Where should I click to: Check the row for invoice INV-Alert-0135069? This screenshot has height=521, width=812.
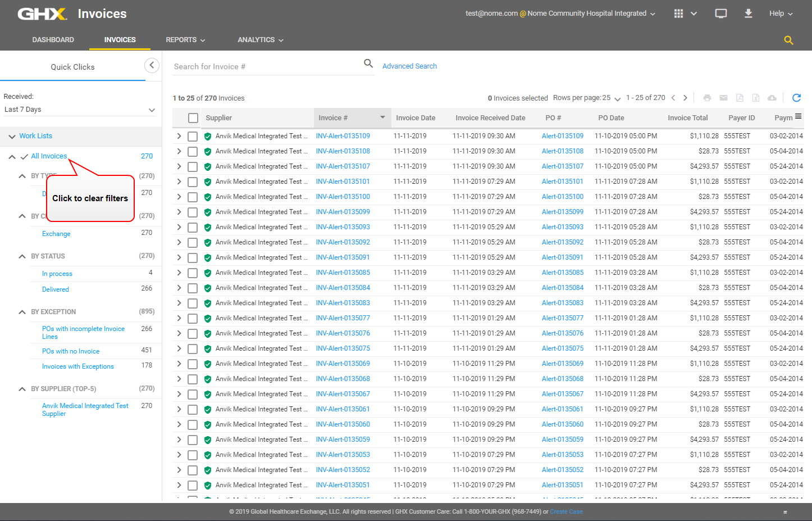coord(193,363)
